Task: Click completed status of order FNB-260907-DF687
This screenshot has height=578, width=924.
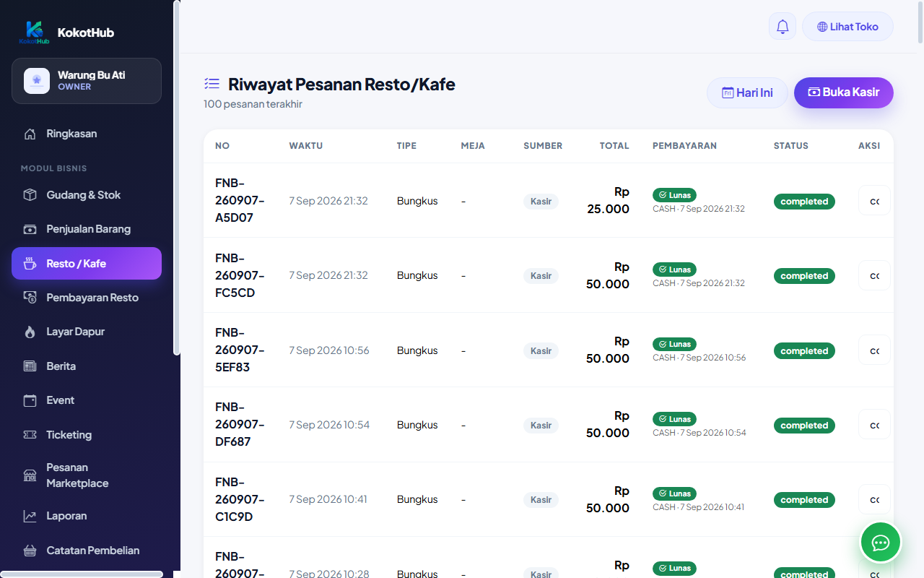Action: point(804,426)
